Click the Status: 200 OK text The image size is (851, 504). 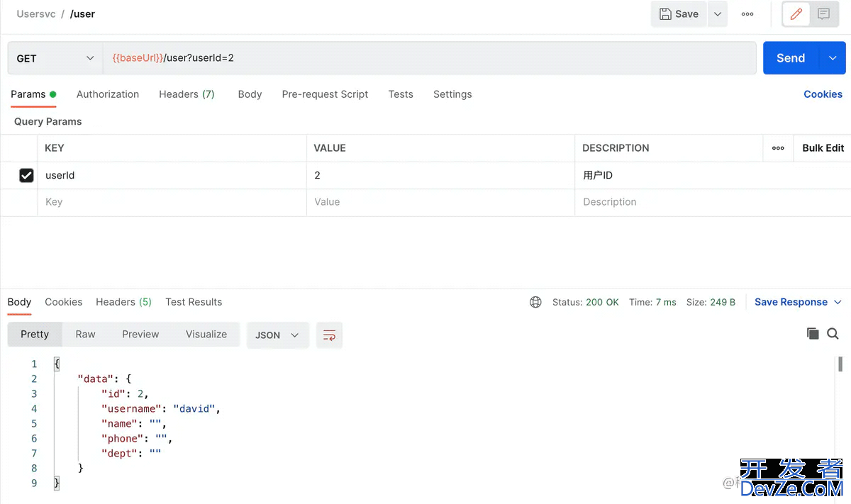click(x=586, y=302)
